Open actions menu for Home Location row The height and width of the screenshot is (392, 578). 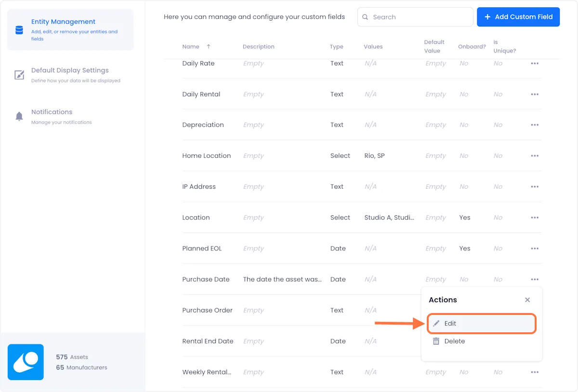point(535,156)
